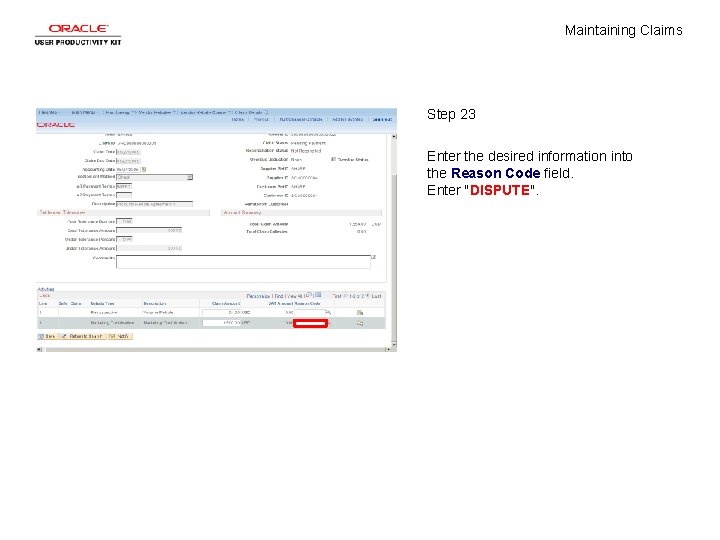The height and width of the screenshot is (540, 720).
Task: Click Reason Code field on Marketing Contribution line
Action: [310, 324]
